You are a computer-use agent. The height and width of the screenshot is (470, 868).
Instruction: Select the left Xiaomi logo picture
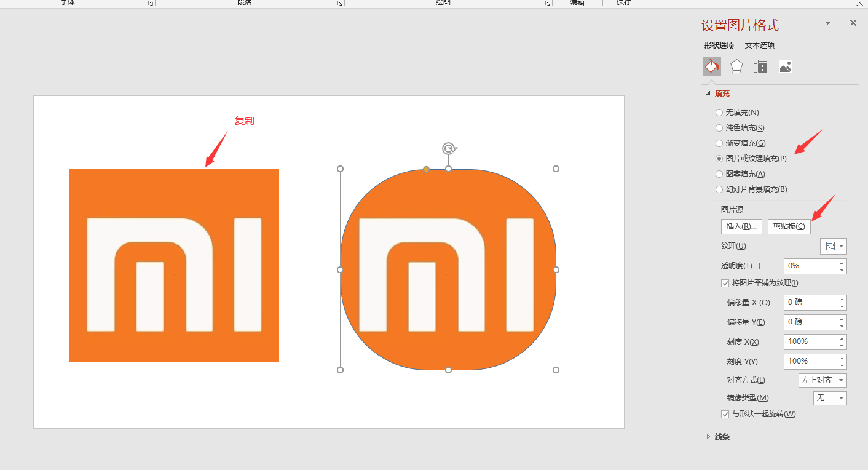coord(174,266)
